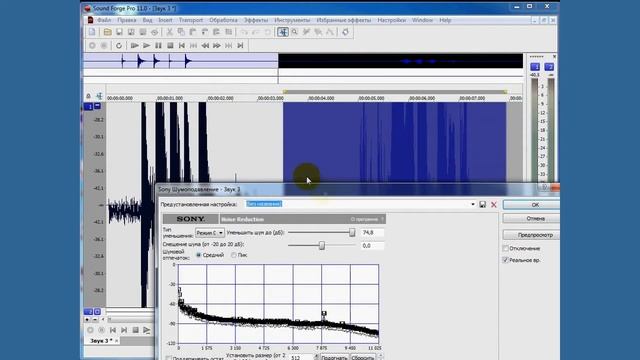Viewport: 640px width, 360px height.
Task: Start recording with the Record button
Action: [92, 46]
